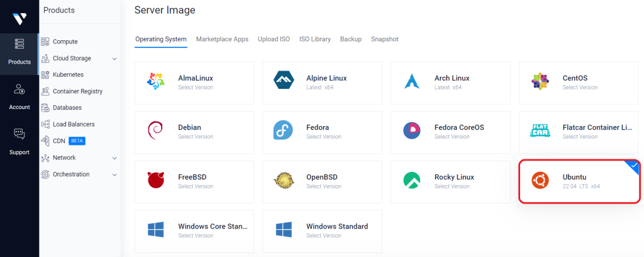The height and width of the screenshot is (257, 644).
Task: Click the Fedora logo
Action: coord(284,130)
